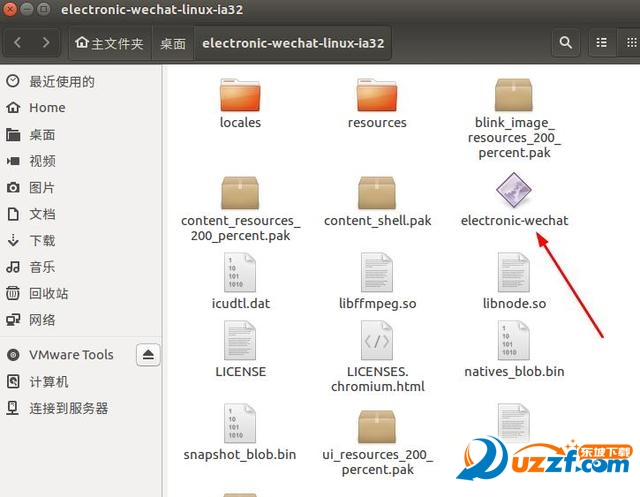This screenshot has width=640, height=497.
Task: Go back to previous folder
Action: [19, 43]
